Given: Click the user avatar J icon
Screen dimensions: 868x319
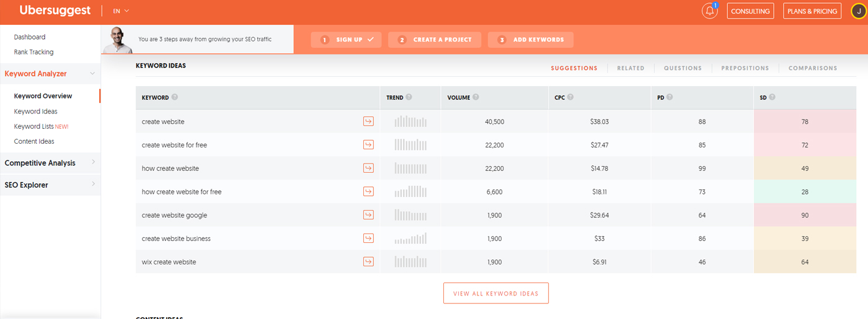Looking at the screenshot, I should point(859,11).
